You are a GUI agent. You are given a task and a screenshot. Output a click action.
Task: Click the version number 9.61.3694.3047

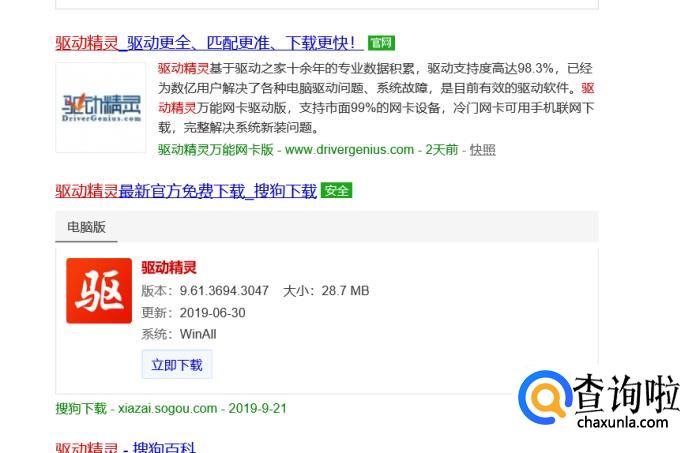click(224, 291)
